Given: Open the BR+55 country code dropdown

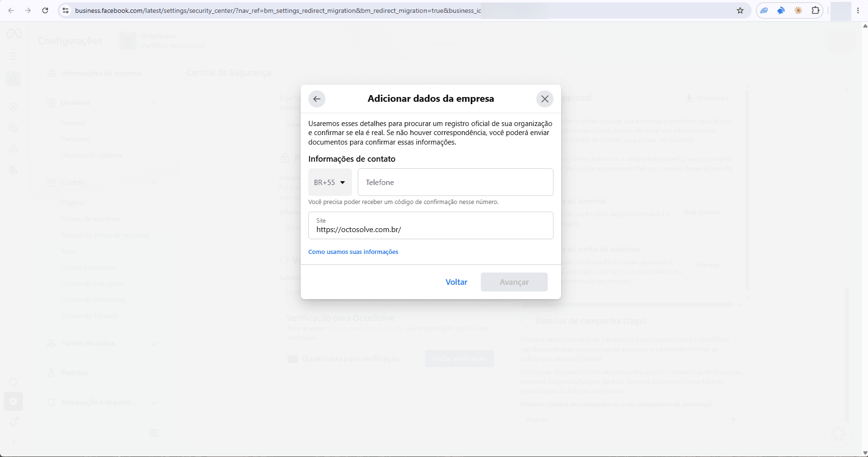Looking at the screenshot, I should (330, 182).
